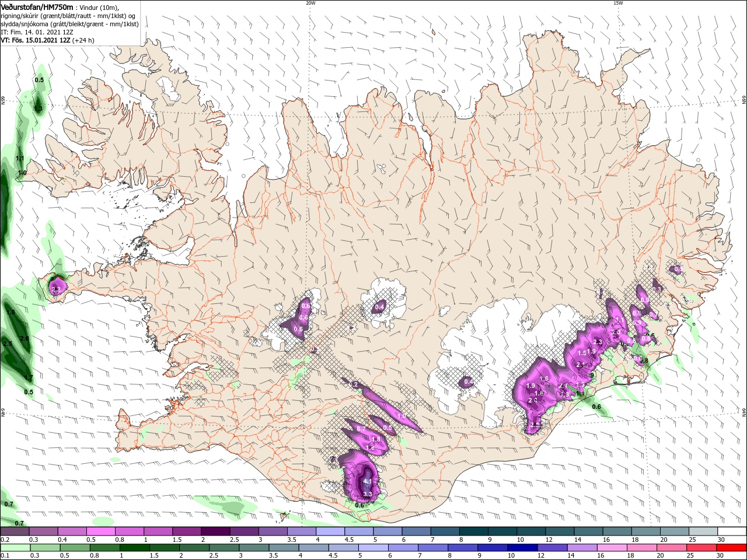Click the 'rigning/skúrir' legend description line
Screen dimensions: 747x560
click(x=68, y=15)
